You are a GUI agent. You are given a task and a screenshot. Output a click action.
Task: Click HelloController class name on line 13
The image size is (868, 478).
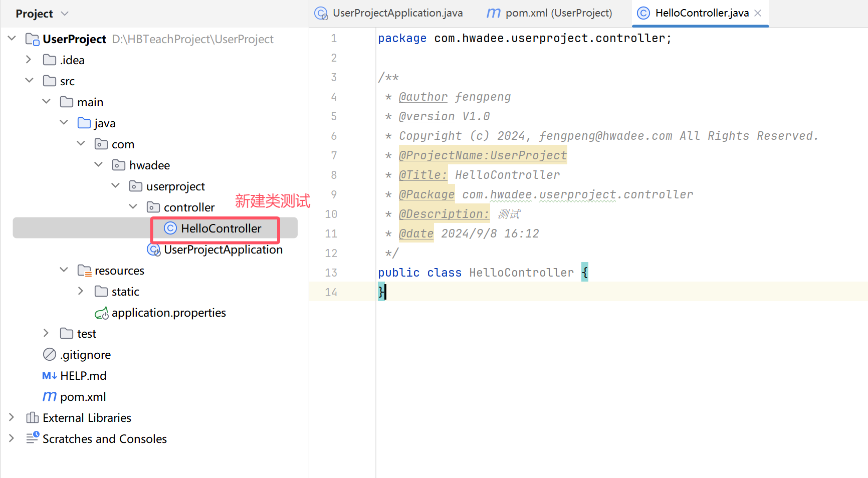521,273
